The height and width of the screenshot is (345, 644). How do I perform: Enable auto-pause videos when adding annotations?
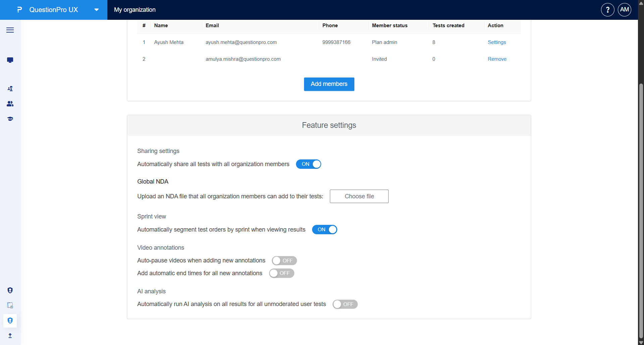(x=284, y=260)
